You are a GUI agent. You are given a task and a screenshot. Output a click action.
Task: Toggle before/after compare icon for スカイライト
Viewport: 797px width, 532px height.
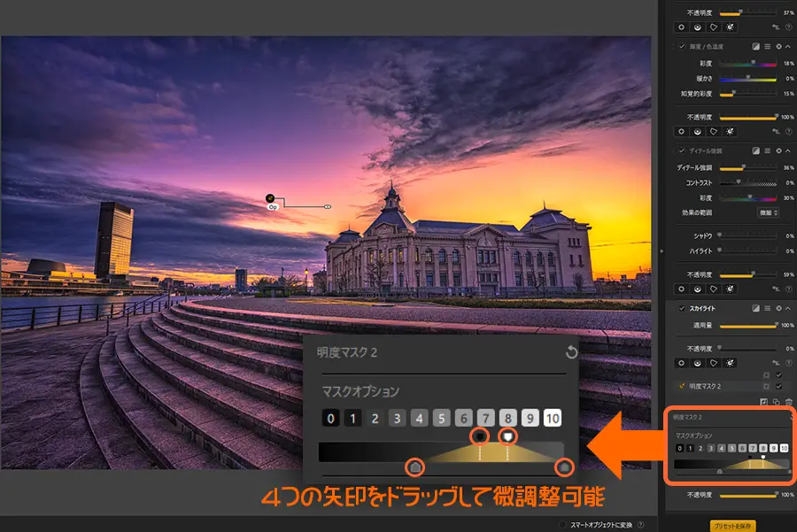[x=756, y=308]
